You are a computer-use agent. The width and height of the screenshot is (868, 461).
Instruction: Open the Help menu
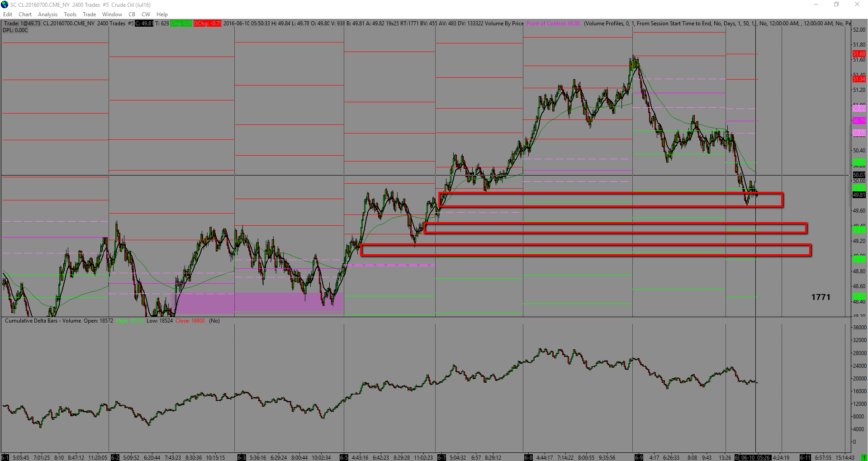tap(162, 14)
